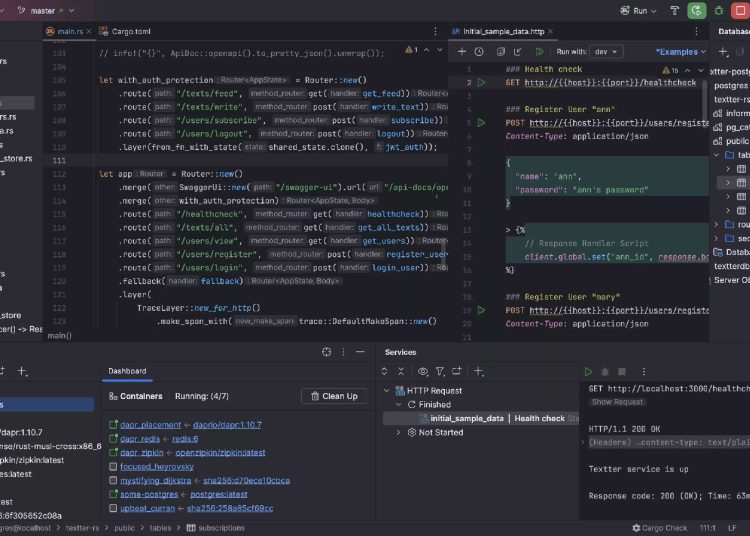
Task: Run the healthcheck GET request gutter icon
Action: click(481, 82)
